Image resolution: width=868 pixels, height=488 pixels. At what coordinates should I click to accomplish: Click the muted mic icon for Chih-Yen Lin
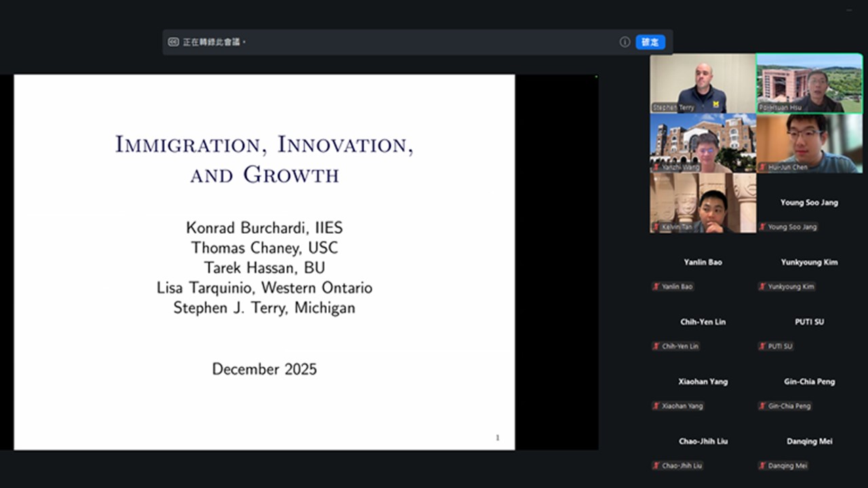tap(656, 346)
